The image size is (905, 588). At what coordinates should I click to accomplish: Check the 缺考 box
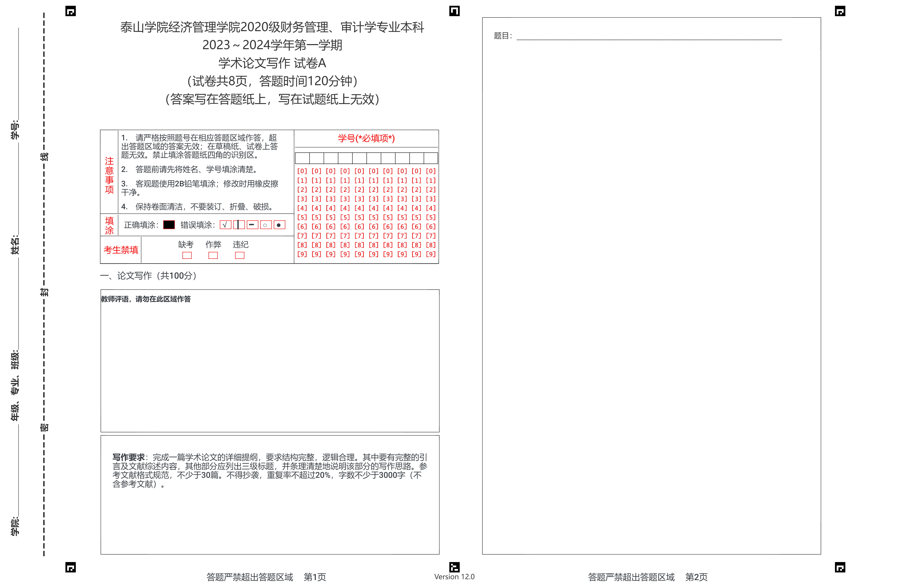point(187,255)
